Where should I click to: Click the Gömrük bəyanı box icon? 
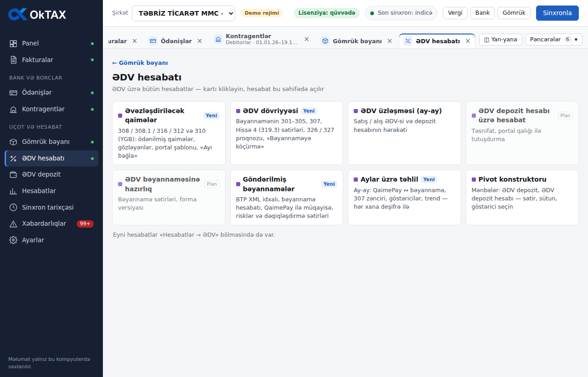click(x=13, y=142)
